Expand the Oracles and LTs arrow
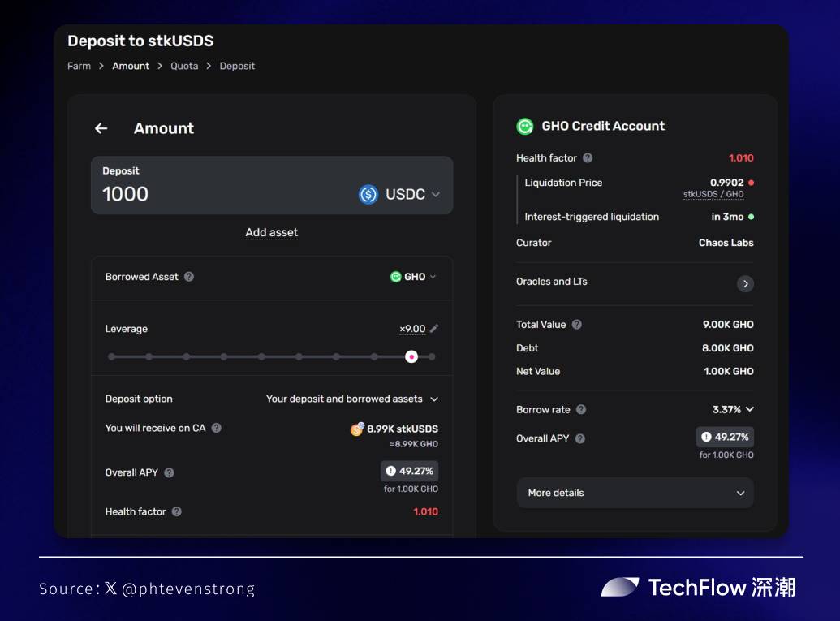The width and height of the screenshot is (840, 621). (745, 283)
